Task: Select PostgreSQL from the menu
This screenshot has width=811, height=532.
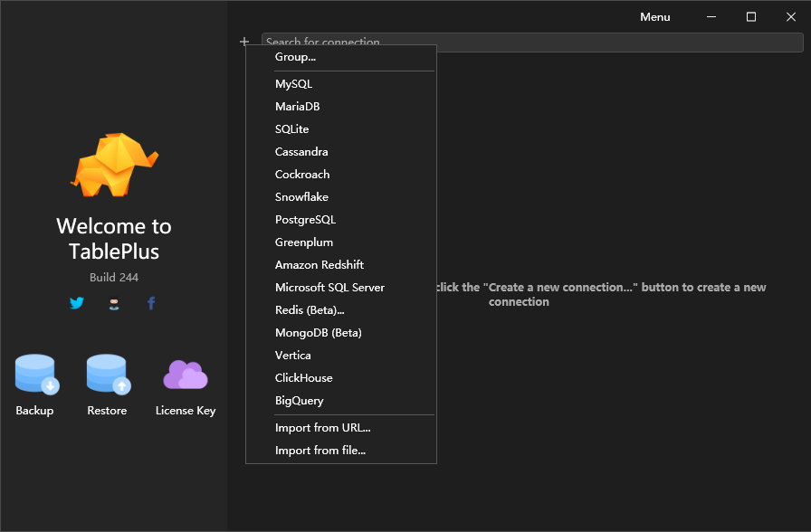Action: coord(341,220)
